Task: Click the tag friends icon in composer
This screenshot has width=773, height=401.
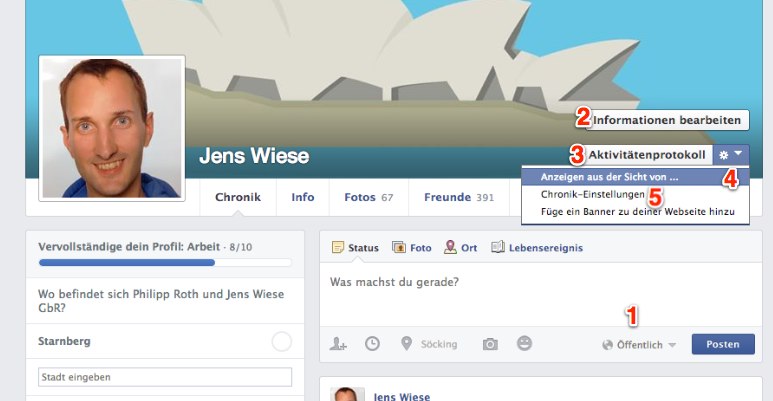Action: [x=338, y=344]
